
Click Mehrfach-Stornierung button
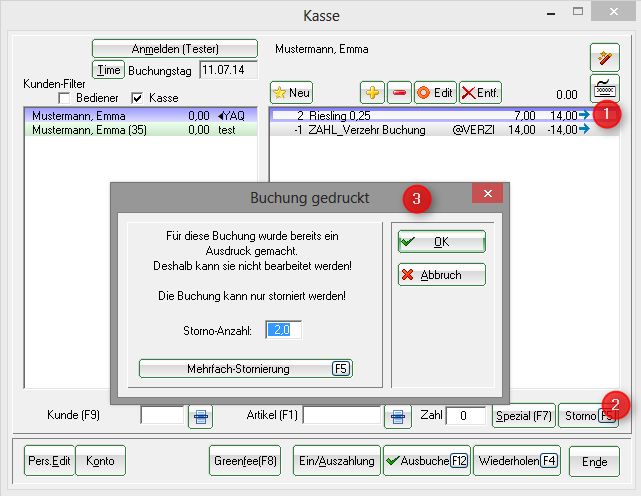pos(245,369)
